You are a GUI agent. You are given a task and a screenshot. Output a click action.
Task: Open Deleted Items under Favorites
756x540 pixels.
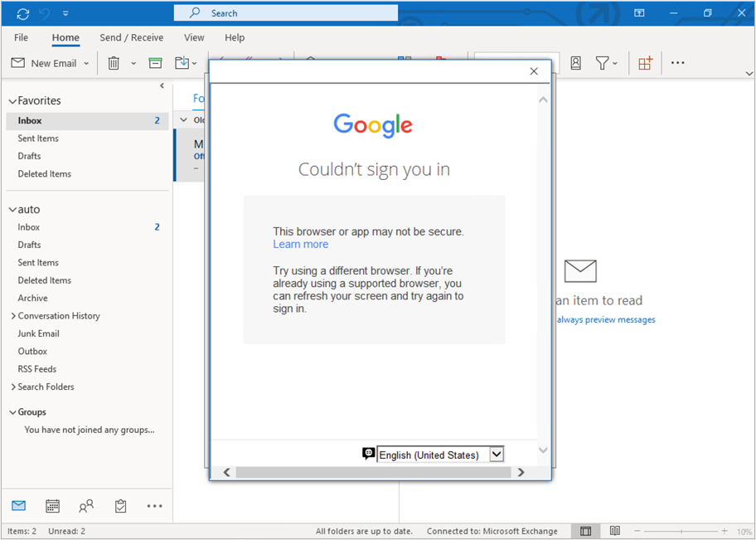45,174
